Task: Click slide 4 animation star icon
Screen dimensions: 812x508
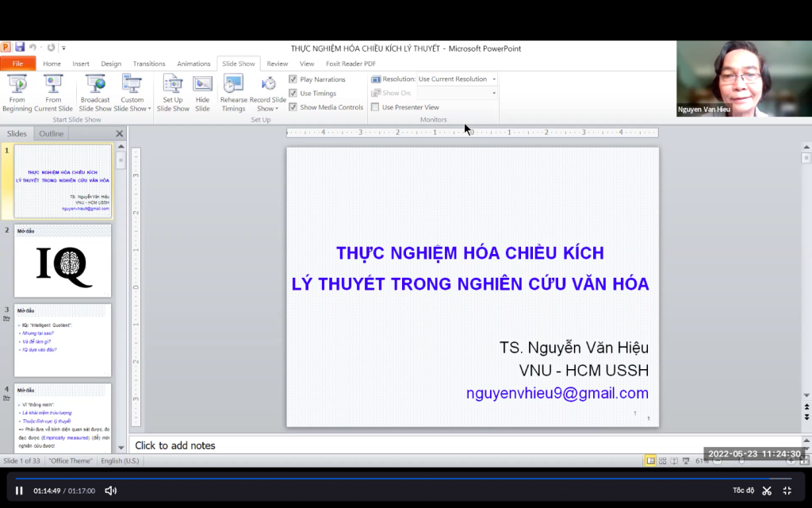Action: [x=6, y=398]
